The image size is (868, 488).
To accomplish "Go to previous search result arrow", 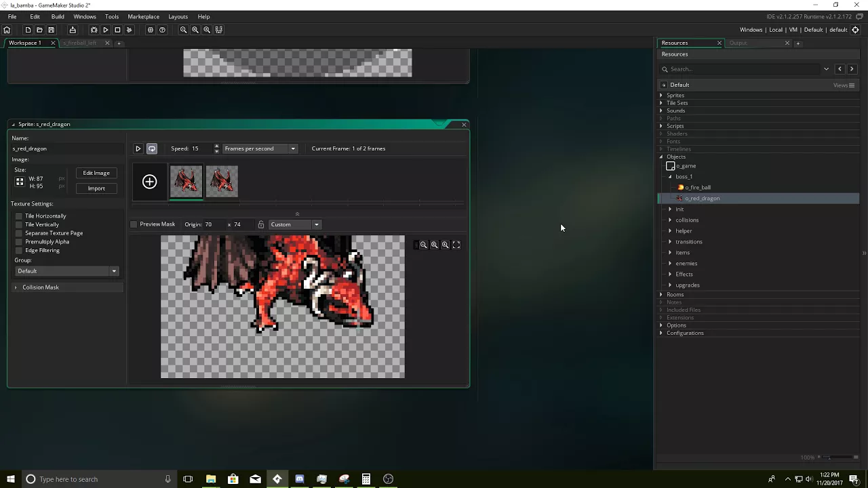I will pos(840,69).
